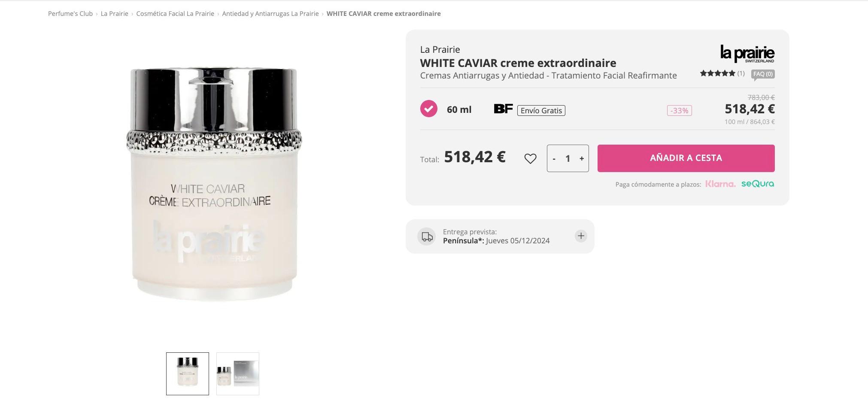The height and width of the screenshot is (412, 868).
Task: Open Cosmética Facial La Prairie breadcrumb
Action: [x=175, y=14]
